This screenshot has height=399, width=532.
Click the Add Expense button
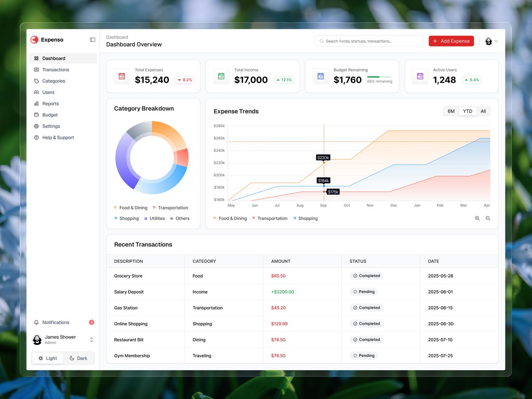pyautogui.click(x=451, y=41)
